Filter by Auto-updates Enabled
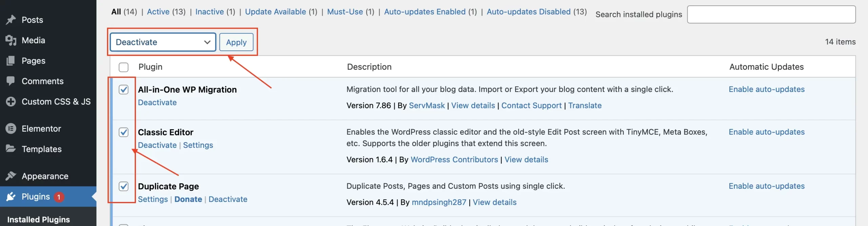Viewport: 868px width, 226px height. [425, 12]
